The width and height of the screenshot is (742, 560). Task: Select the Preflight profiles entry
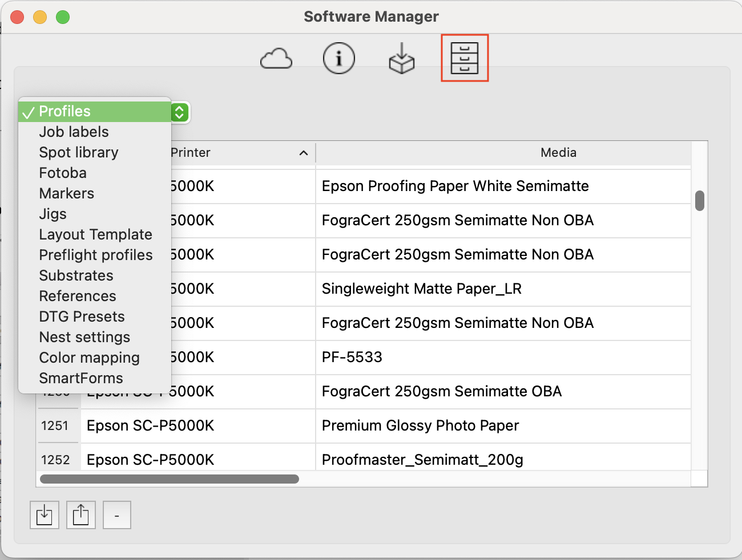96,255
